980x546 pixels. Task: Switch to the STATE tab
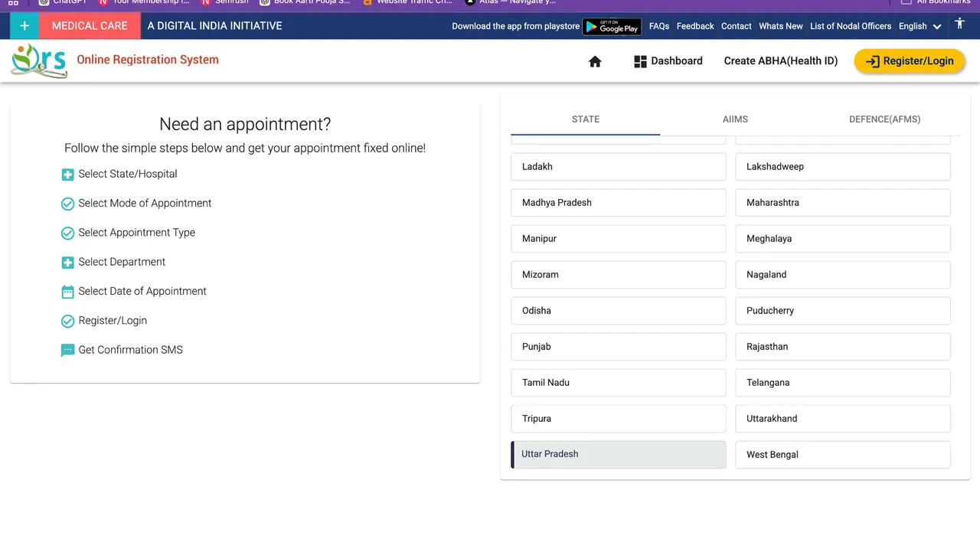click(x=586, y=119)
